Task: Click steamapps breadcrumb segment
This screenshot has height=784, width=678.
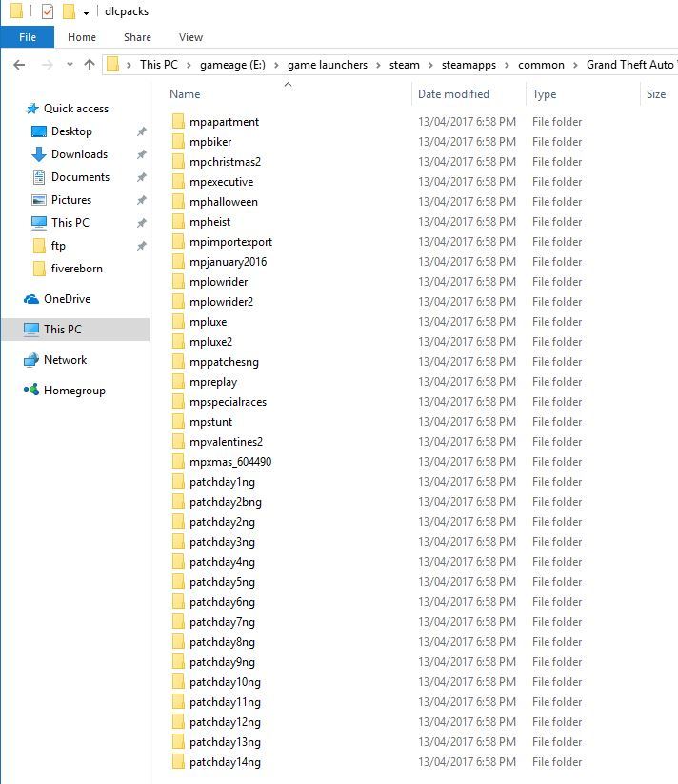Action: [469, 65]
